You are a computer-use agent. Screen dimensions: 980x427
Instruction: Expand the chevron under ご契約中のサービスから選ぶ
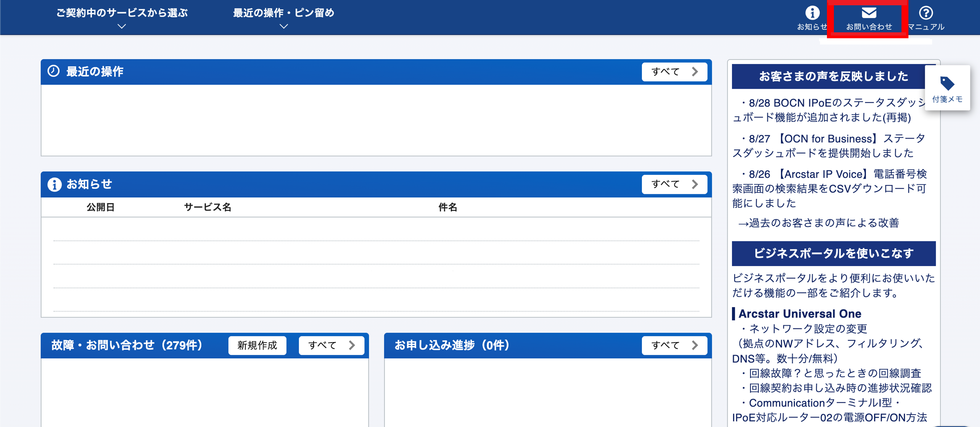pyautogui.click(x=121, y=27)
